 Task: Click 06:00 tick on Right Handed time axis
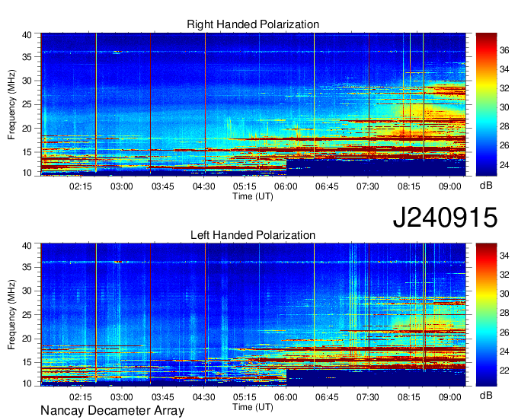tap(286, 186)
